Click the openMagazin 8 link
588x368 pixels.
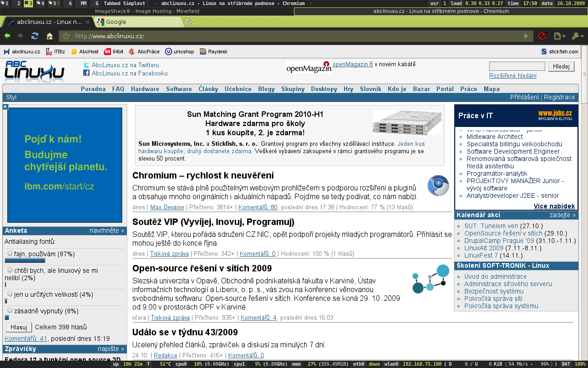tap(353, 64)
